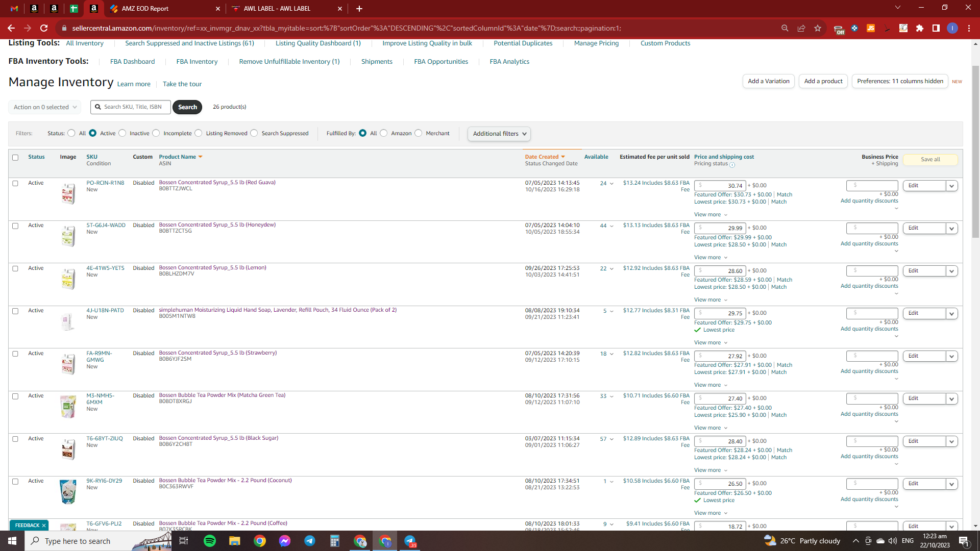Open File Explorer from the taskbar
This screenshot has width=980, height=551.
[x=235, y=541]
